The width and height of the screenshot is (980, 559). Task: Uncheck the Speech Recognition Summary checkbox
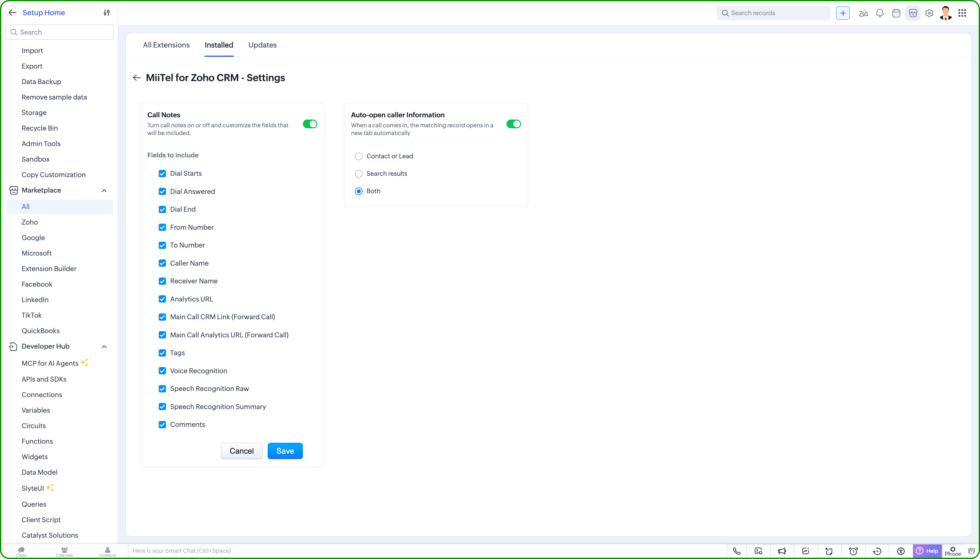coord(163,406)
